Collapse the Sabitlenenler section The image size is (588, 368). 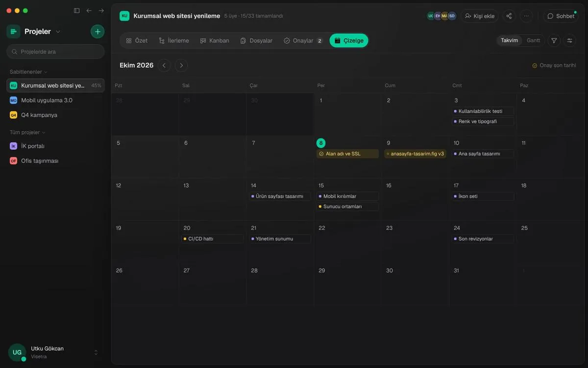coord(29,72)
